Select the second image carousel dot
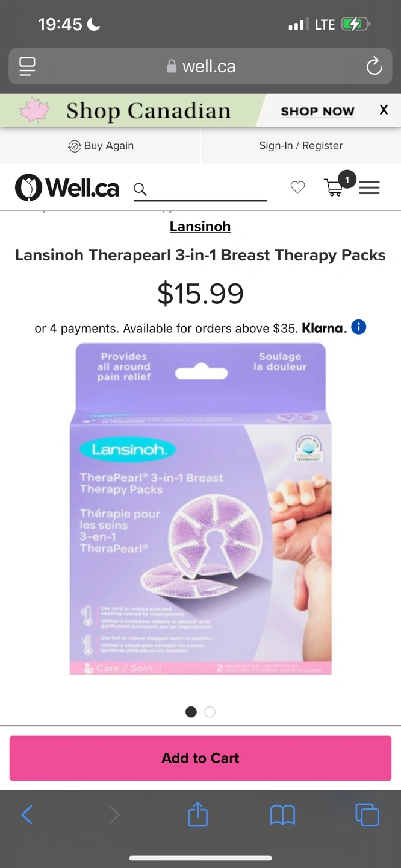 pos(210,712)
